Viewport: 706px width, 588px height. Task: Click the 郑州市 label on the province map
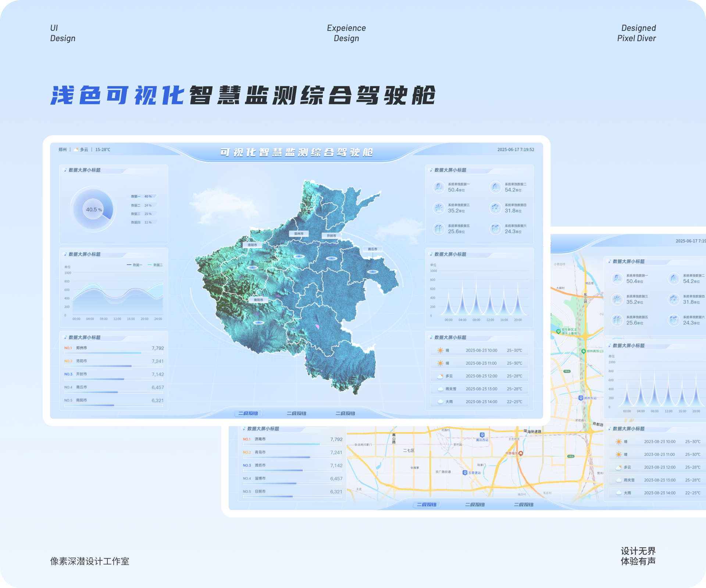[x=299, y=234]
